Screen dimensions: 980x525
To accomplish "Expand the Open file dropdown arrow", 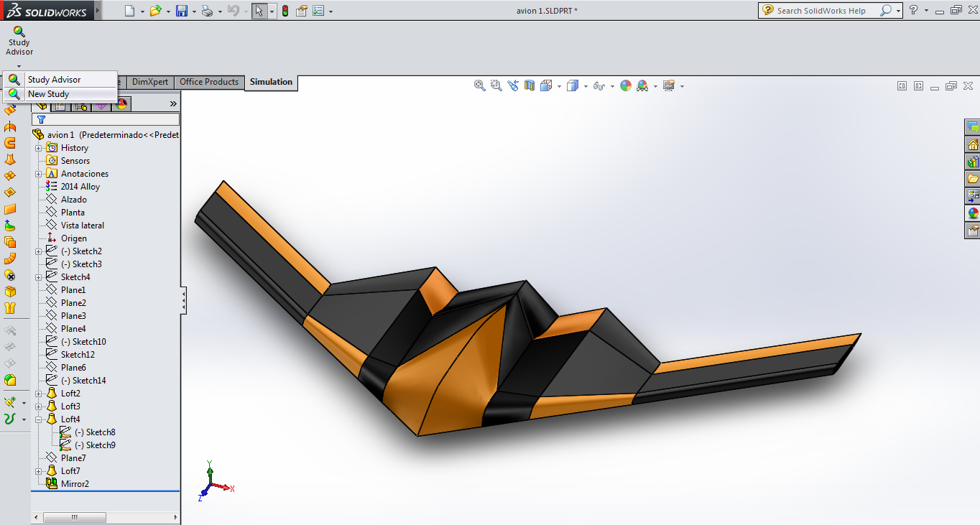I will click(x=169, y=11).
